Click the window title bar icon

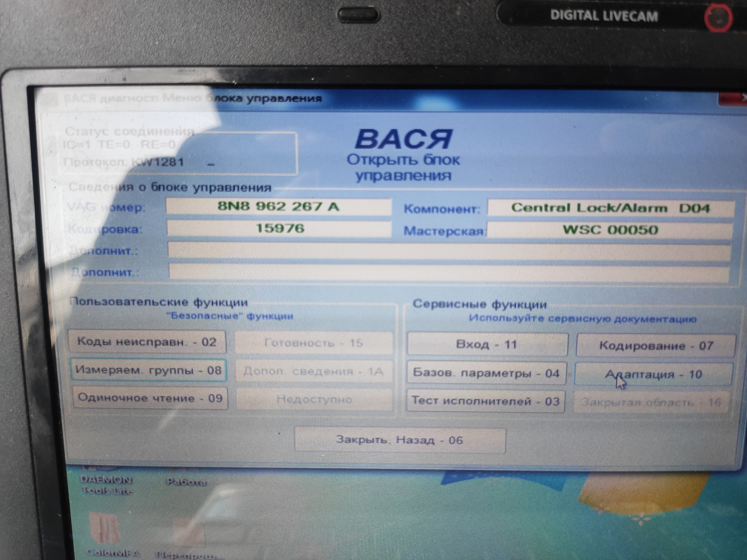click(x=49, y=100)
